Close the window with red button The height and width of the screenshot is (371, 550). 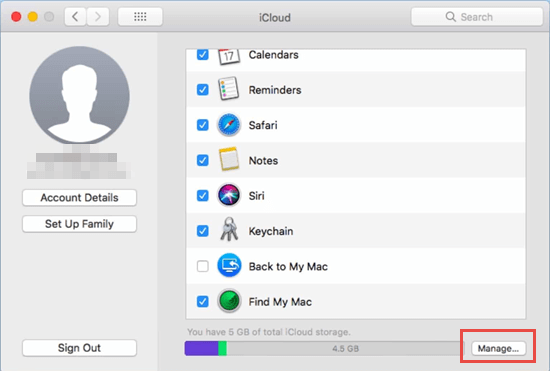tap(16, 16)
